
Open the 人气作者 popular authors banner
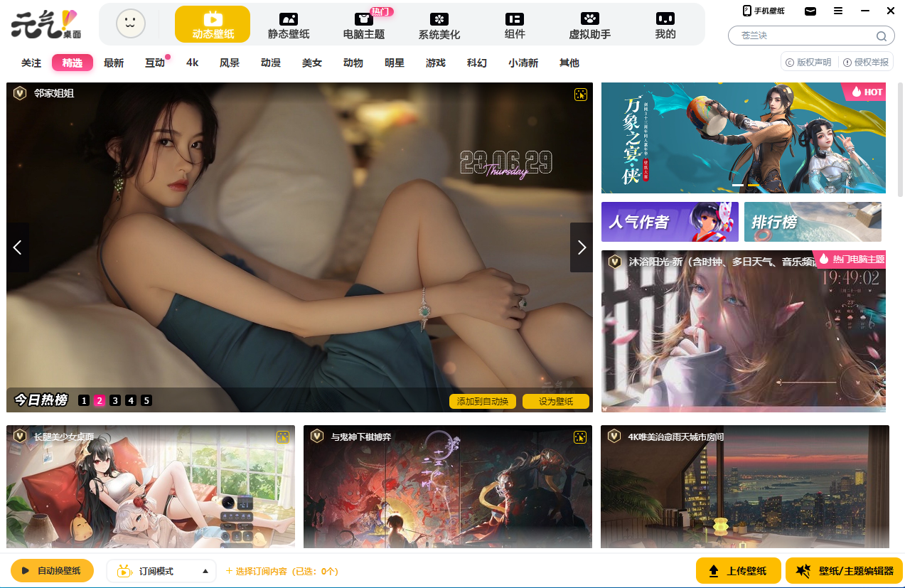[x=670, y=222]
